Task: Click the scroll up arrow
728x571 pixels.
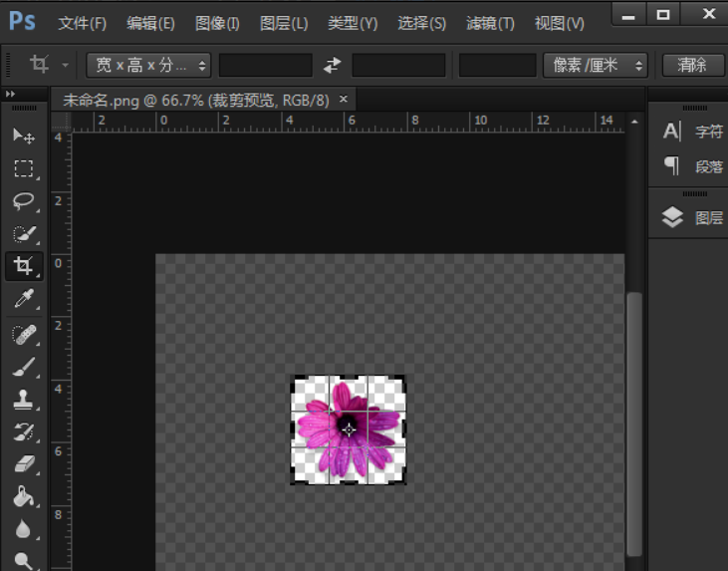Action: coord(634,122)
